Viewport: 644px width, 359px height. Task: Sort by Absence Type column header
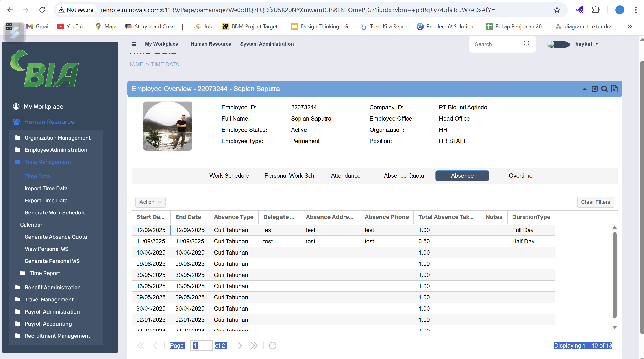pos(233,217)
